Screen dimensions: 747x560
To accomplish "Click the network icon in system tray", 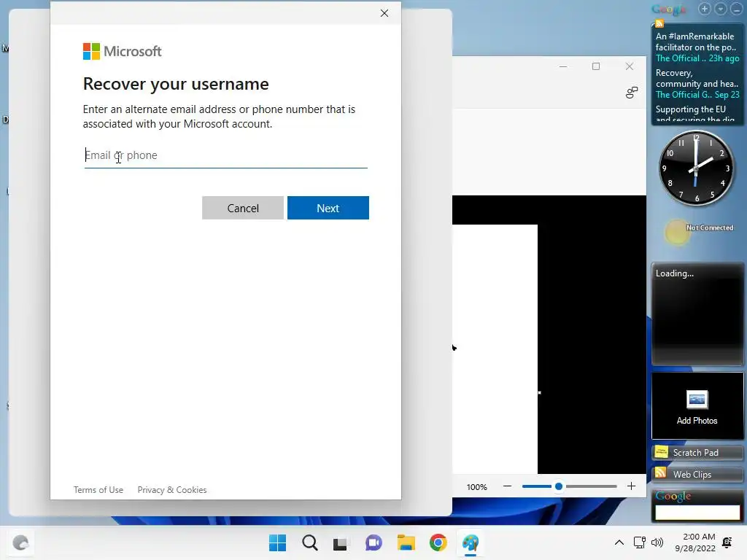I will click(639, 542).
